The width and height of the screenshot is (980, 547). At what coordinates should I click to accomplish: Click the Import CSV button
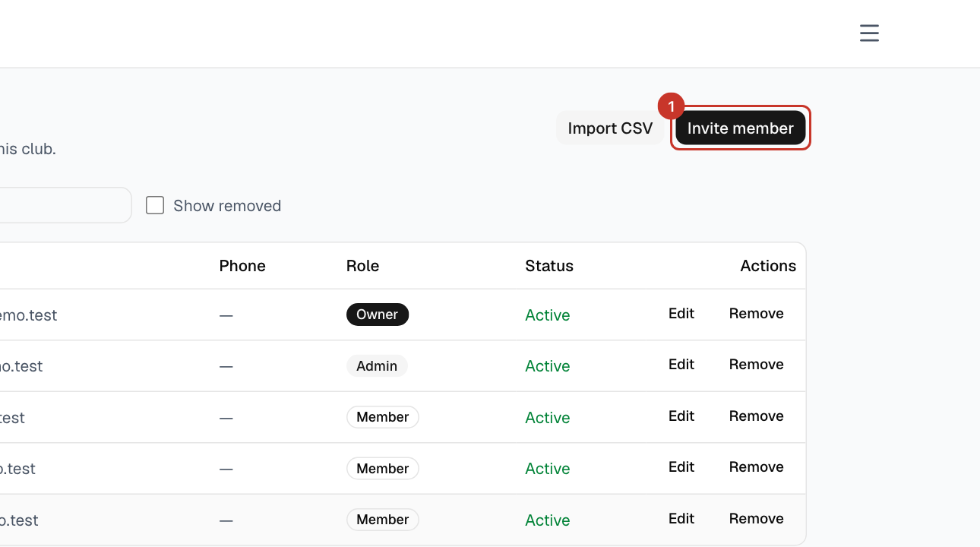610,128
